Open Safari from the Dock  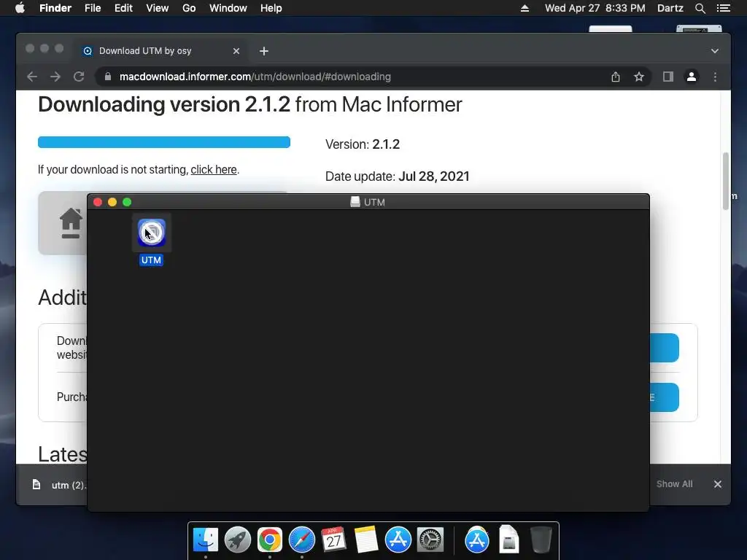[x=301, y=540]
